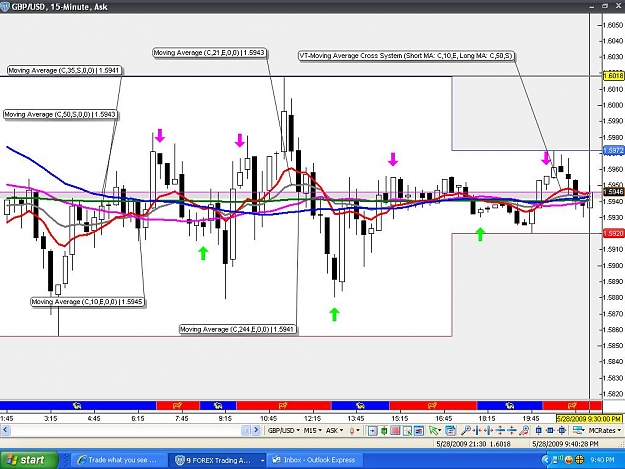The image size is (625, 469).
Task: Click the bull icon in the blue band above 13:45
Action: [360, 406]
